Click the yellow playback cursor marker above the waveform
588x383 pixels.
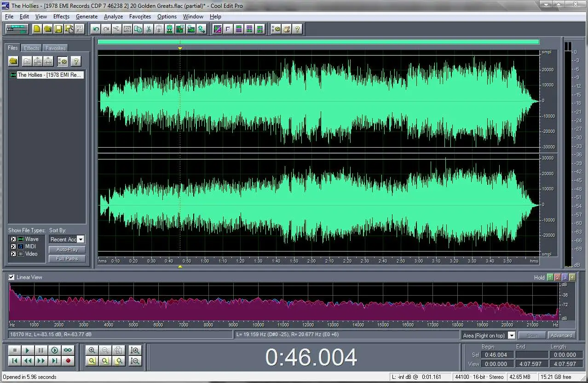click(180, 48)
